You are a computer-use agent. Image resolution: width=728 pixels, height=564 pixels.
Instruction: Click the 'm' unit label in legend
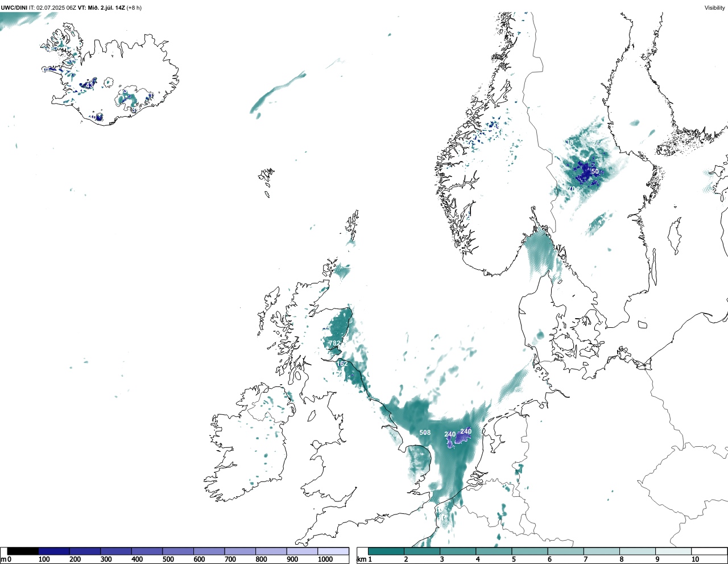tap(3, 559)
